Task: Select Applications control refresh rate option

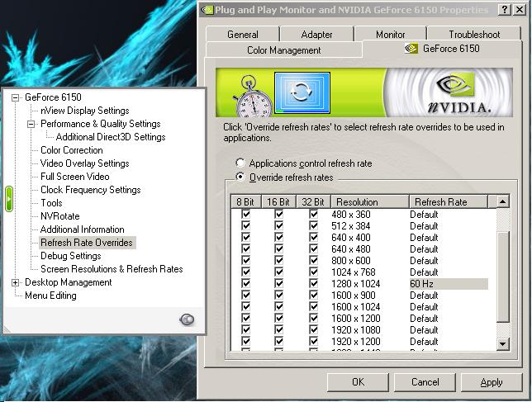Action: [240, 163]
